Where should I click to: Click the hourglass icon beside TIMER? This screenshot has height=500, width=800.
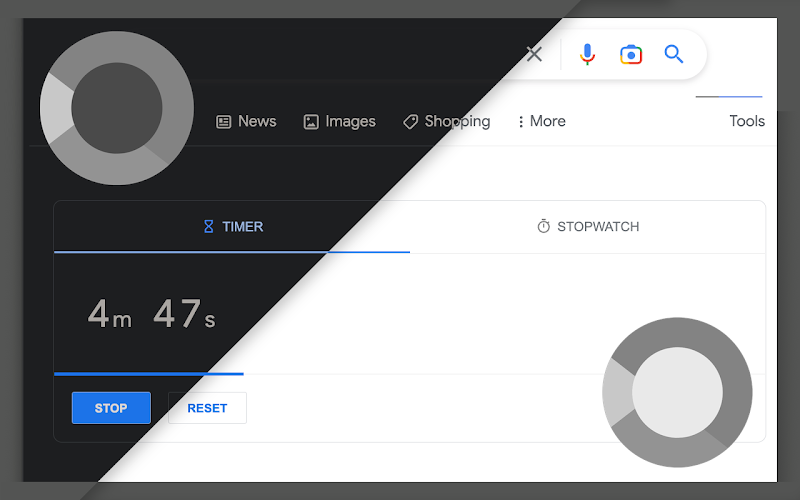coord(209,227)
